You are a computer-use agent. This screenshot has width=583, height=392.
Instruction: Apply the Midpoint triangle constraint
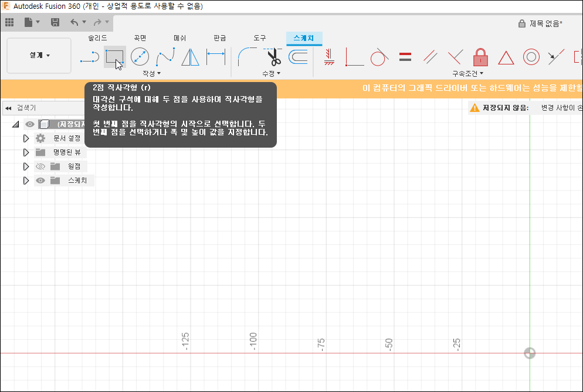(506, 58)
